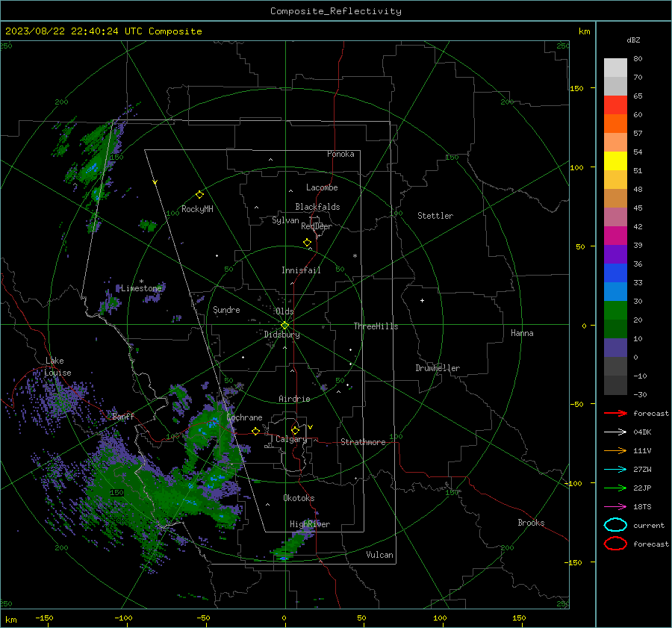672x628 pixels.
Task: Click the white plus marker west of Hanna
Action: click(422, 300)
